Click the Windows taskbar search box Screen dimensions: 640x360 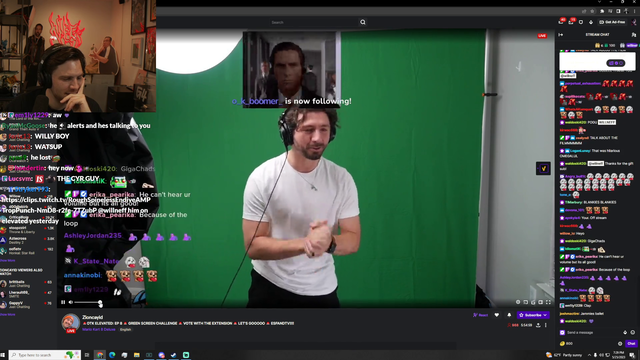[44, 355]
